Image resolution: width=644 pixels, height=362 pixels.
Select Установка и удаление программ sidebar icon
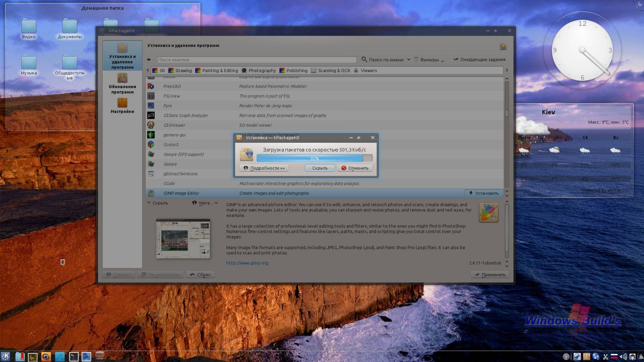point(122,56)
